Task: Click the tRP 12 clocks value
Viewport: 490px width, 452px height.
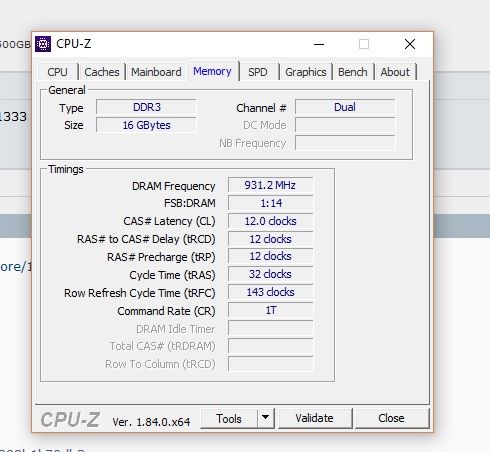Action: coord(270,256)
